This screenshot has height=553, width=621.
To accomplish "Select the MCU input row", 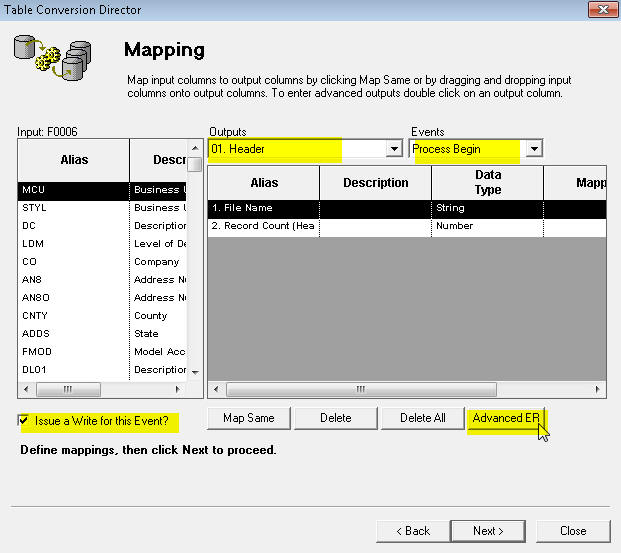I will click(102, 190).
